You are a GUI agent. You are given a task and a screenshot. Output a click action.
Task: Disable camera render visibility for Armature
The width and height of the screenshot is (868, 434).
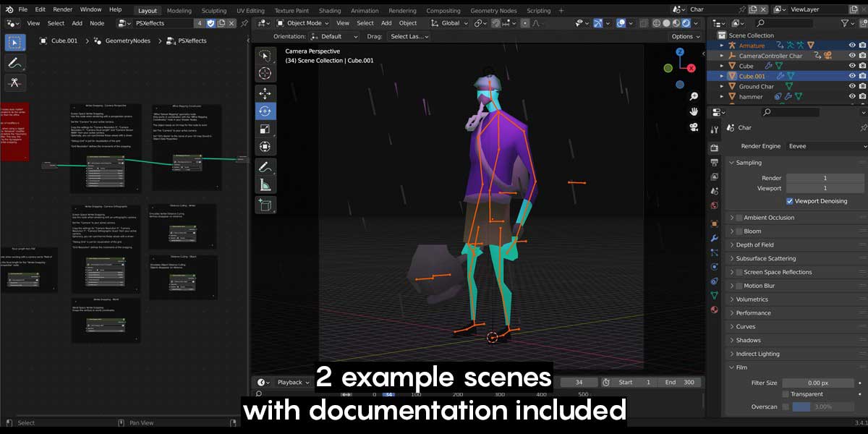[x=862, y=45]
